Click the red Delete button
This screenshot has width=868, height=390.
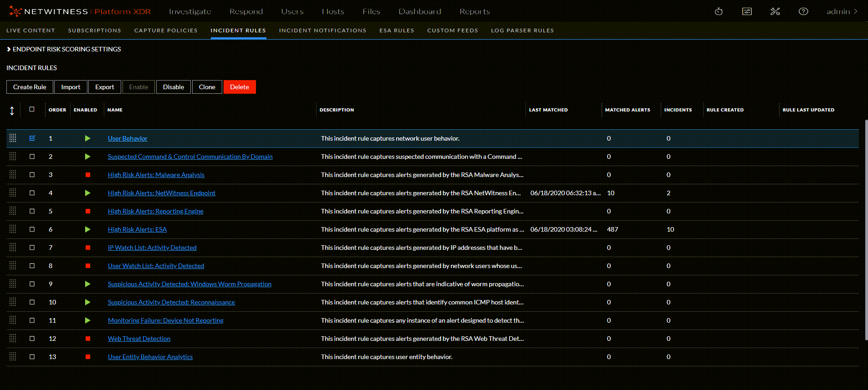(x=240, y=87)
